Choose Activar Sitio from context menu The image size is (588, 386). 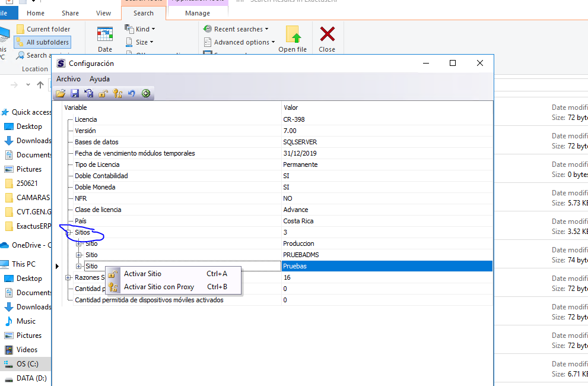pos(174,274)
